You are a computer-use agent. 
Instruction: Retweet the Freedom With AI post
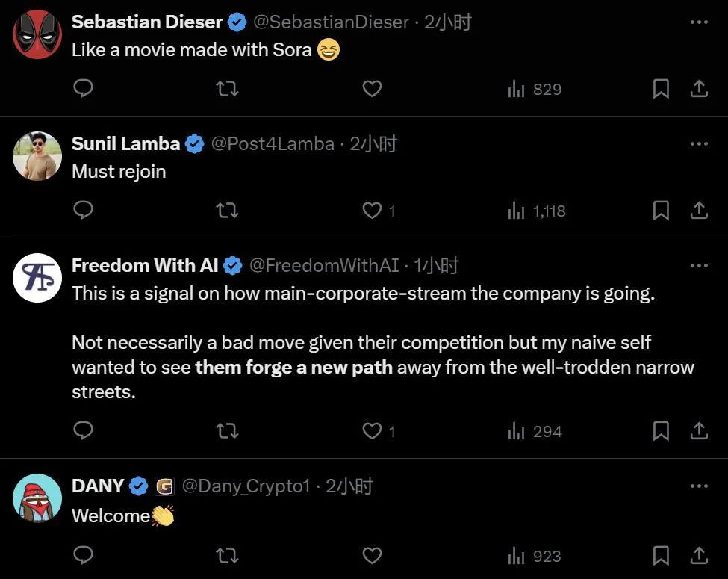coord(228,431)
